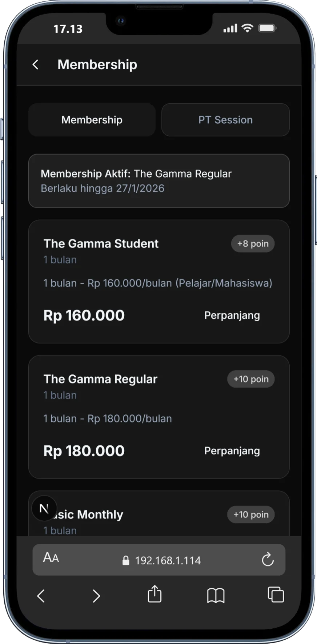Show open tabs in Safari
The height and width of the screenshot is (644, 317).
276,595
